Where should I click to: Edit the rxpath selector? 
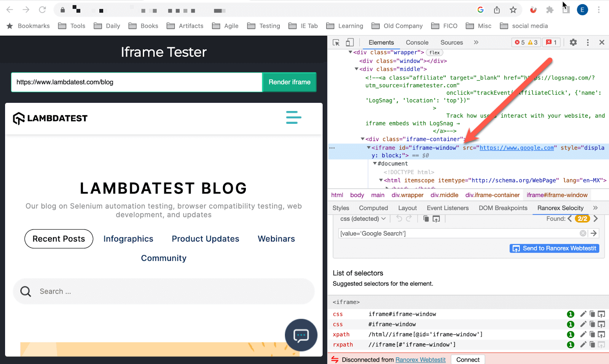click(583, 345)
